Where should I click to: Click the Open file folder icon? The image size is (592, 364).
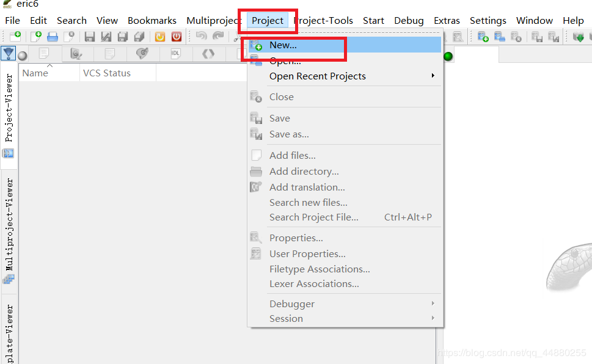(x=53, y=37)
